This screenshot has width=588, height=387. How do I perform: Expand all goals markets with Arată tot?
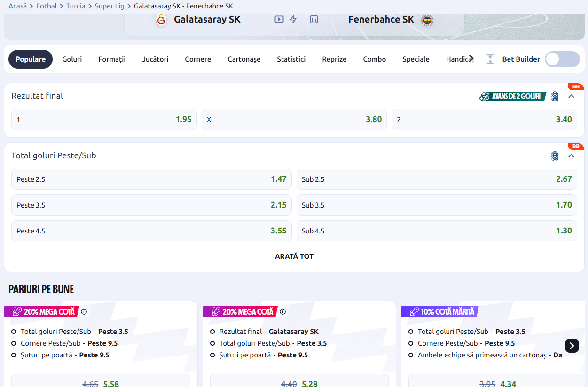pos(294,256)
